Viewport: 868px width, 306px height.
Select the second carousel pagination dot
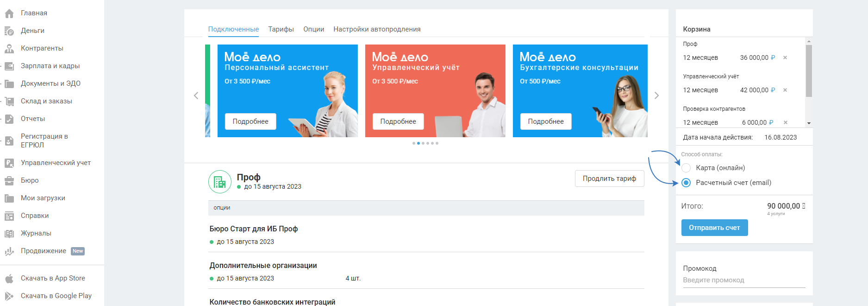(418, 143)
